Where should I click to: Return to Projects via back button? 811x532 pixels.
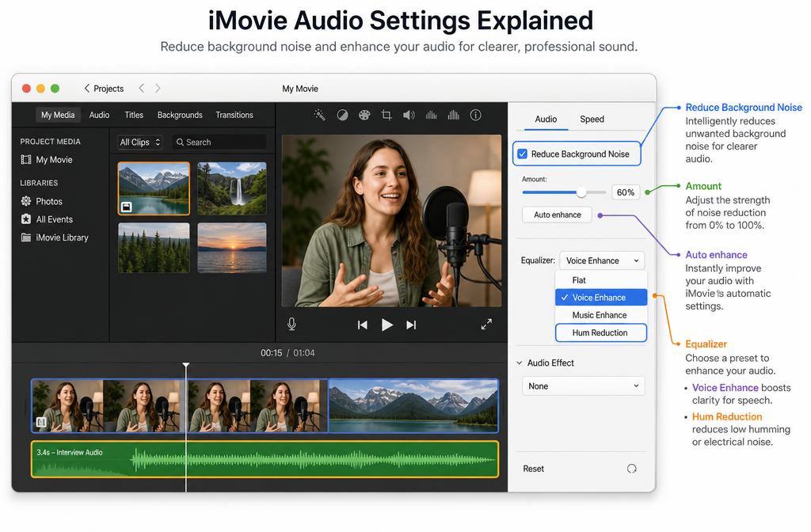click(104, 89)
